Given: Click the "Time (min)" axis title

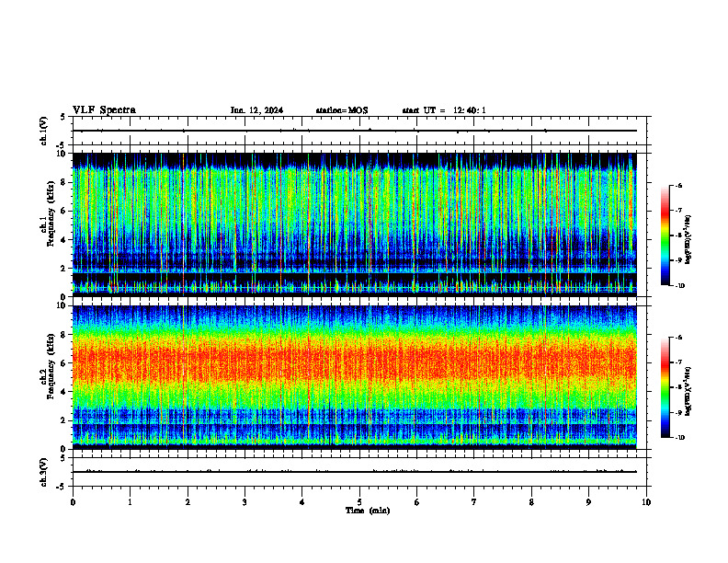Looking at the screenshot, I should pyautogui.click(x=368, y=511).
